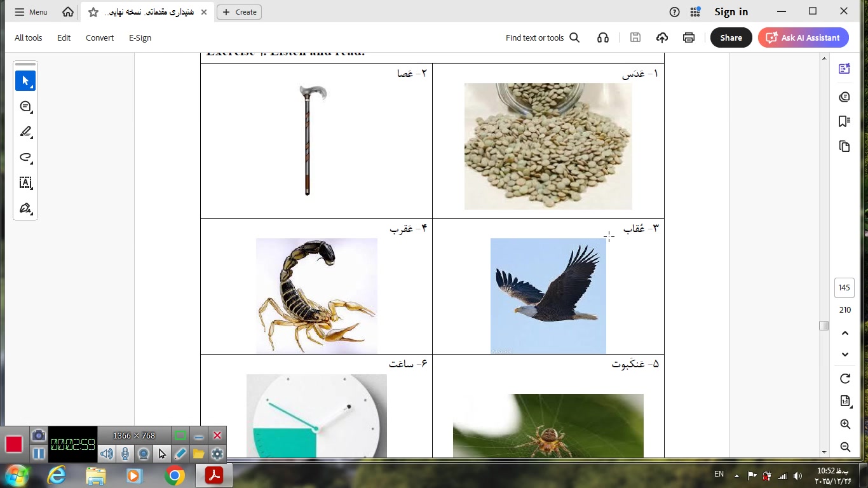Click the print icon

click(x=689, y=37)
